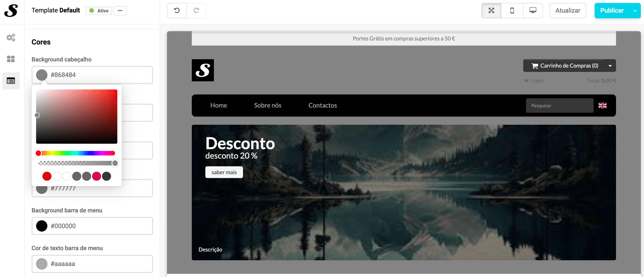Image resolution: width=644 pixels, height=277 pixels.
Task: Click the undo arrow button
Action: pyautogui.click(x=177, y=11)
